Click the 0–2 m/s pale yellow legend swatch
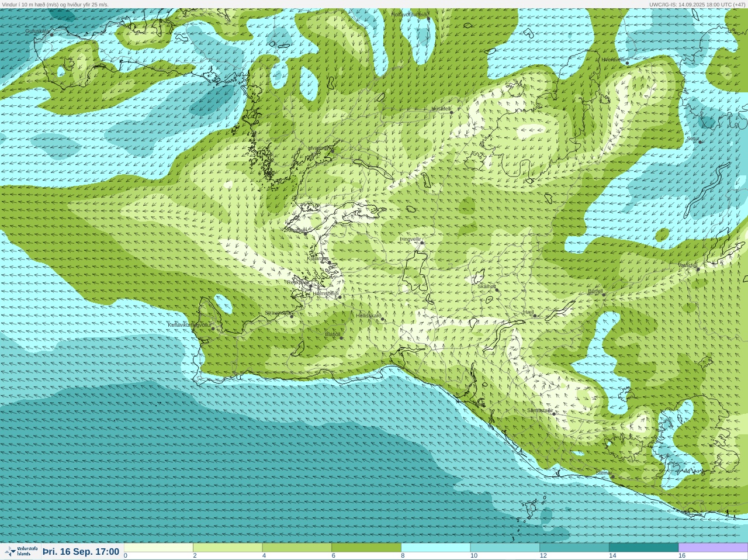748x560 pixels. pyautogui.click(x=158, y=548)
